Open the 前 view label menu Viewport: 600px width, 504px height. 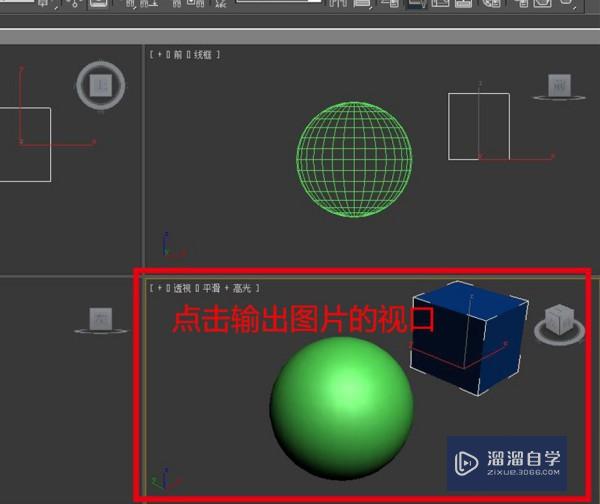pyautogui.click(x=178, y=55)
